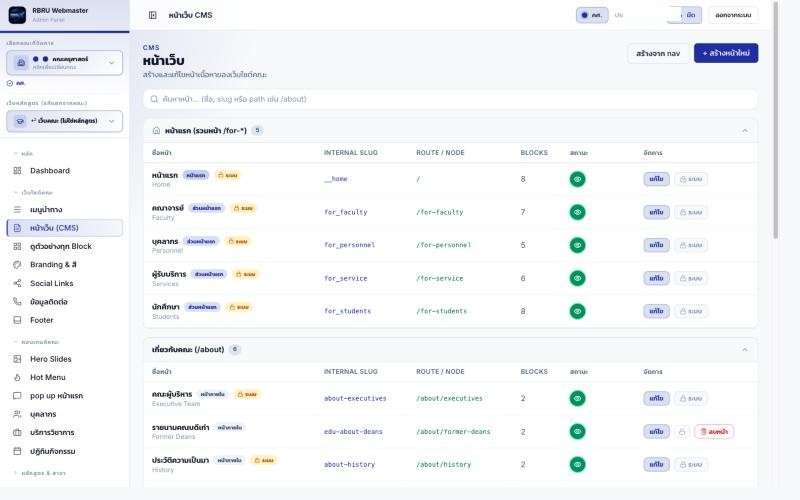
Task: Toggle visibility of the for_faculty page
Action: pyautogui.click(x=577, y=212)
